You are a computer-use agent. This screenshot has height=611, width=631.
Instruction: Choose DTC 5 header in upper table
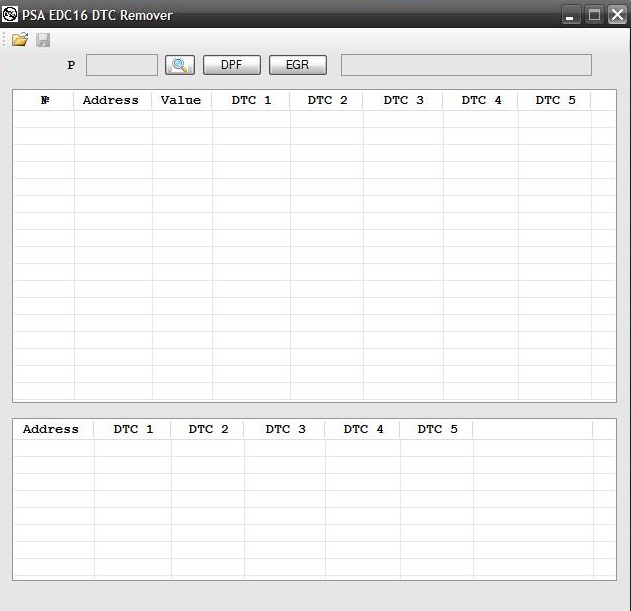(x=555, y=100)
